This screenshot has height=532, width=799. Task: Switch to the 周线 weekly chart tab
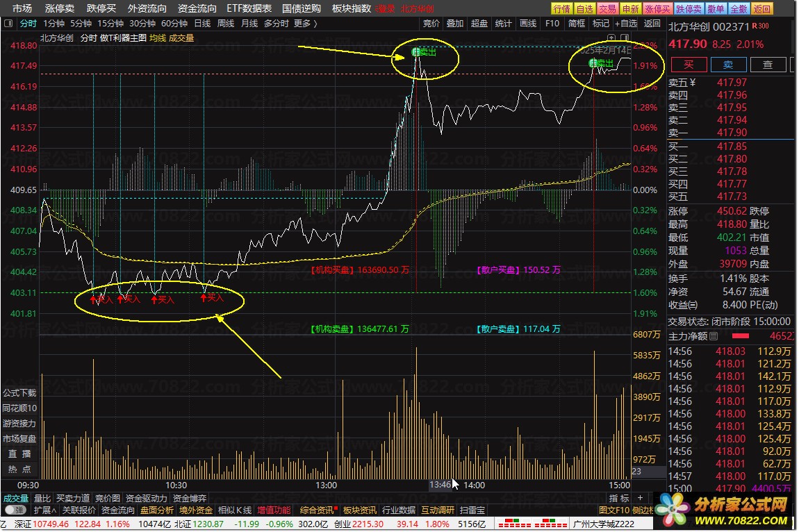click(226, 24)
